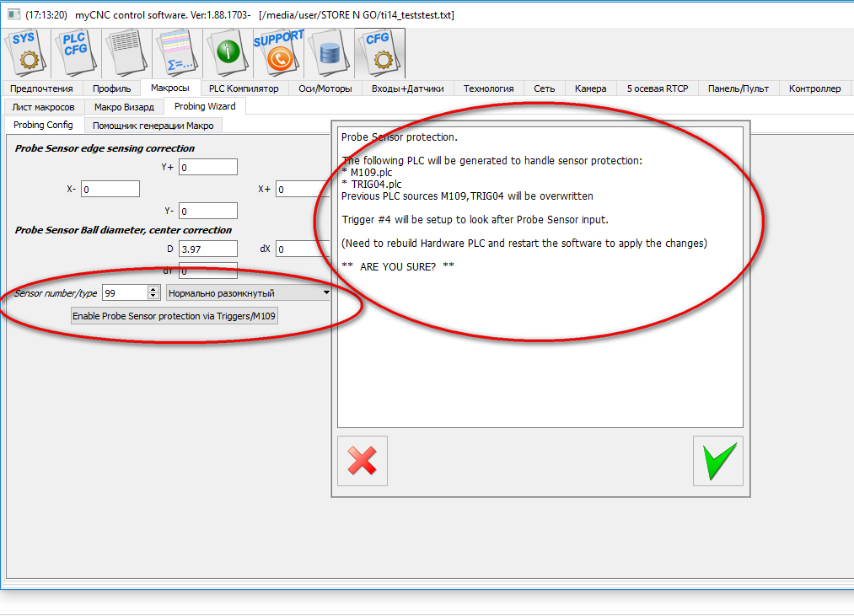
Task: Switch to the Предпочтения tab
Action: [41, 88]
